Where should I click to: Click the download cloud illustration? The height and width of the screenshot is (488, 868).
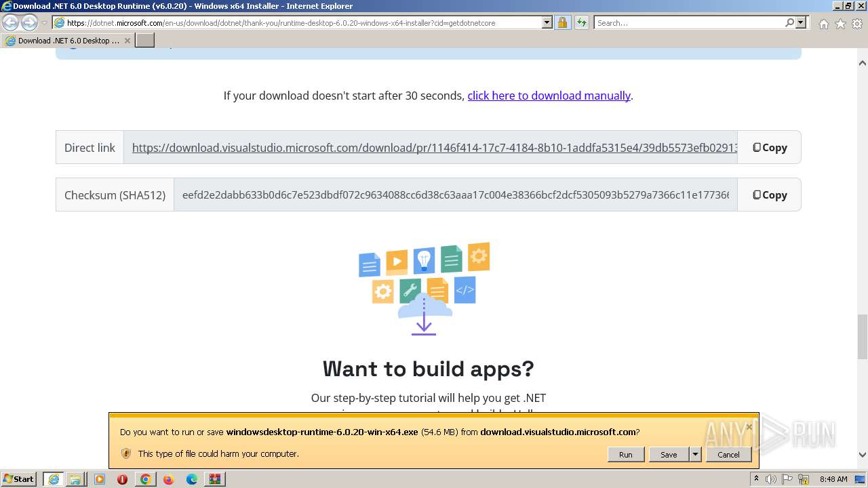(424, 289)
